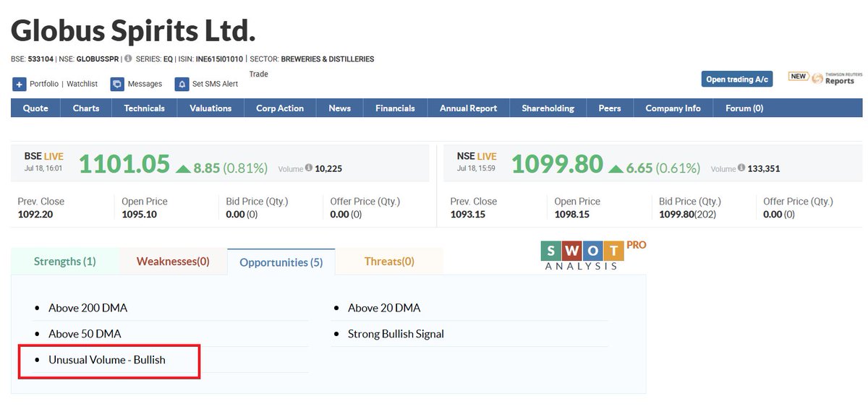Click the Above 200 DMA item
This screenshot has height=409, width=868.
tap(88, 308)
